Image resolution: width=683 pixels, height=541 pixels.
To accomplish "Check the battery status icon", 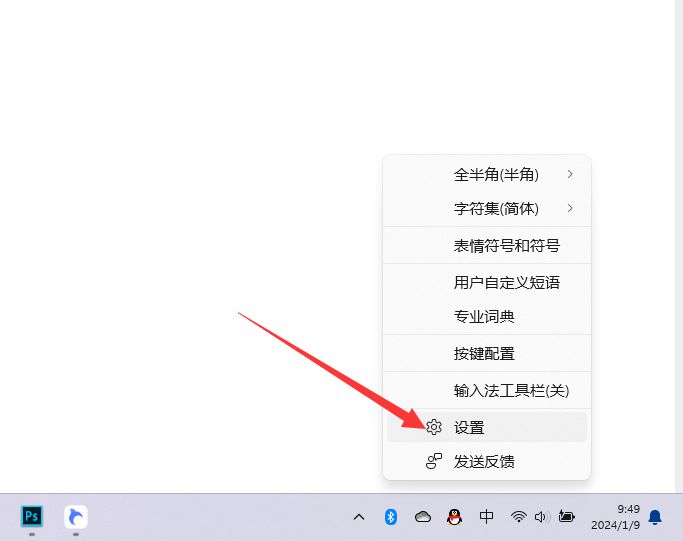I will click(567, 517).
